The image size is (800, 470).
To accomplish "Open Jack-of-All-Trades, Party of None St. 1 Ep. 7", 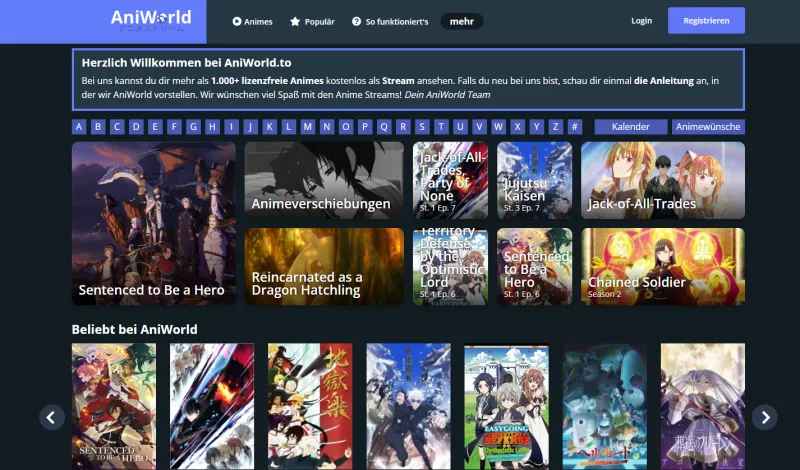I will click(450, 180).
